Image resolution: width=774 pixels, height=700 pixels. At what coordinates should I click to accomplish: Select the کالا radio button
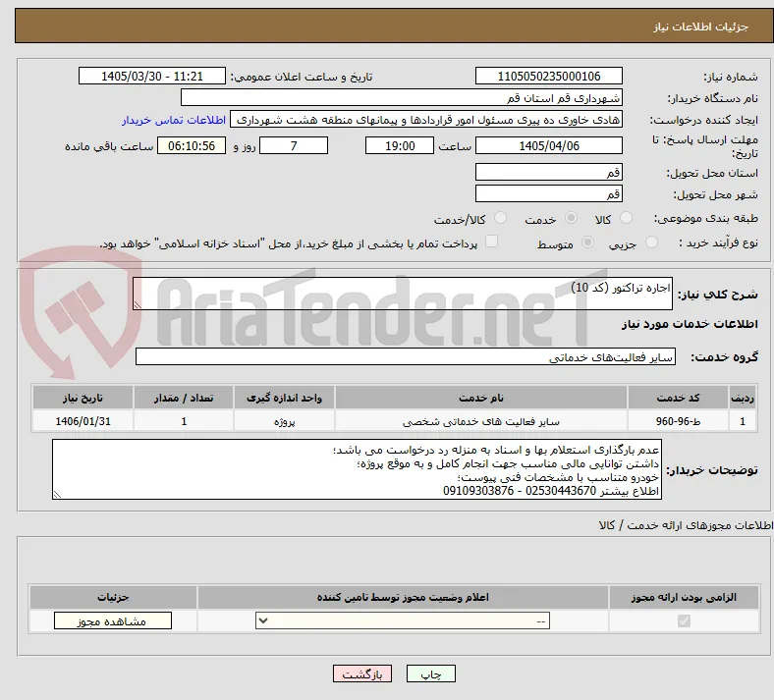tap(626, 218)
